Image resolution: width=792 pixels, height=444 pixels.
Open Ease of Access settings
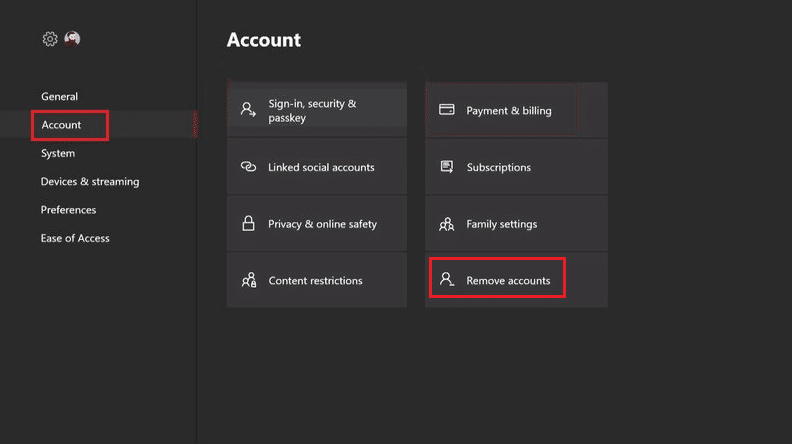[x=75, y=238]
